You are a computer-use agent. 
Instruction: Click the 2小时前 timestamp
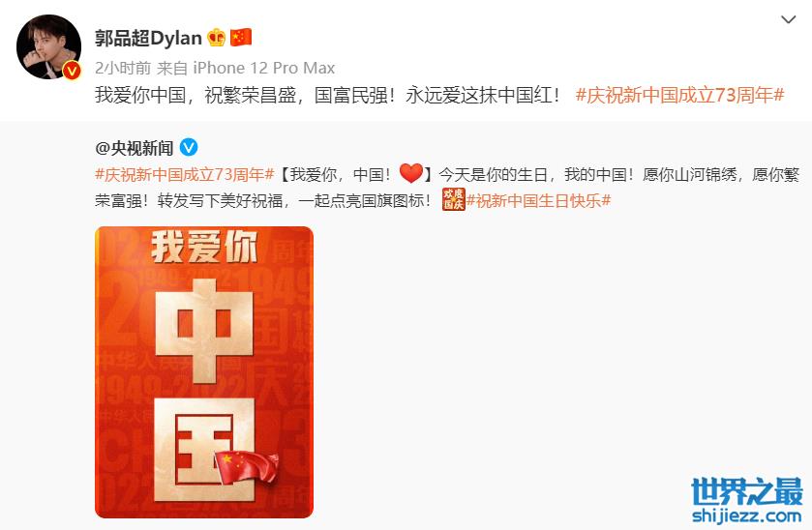(123, 68)
